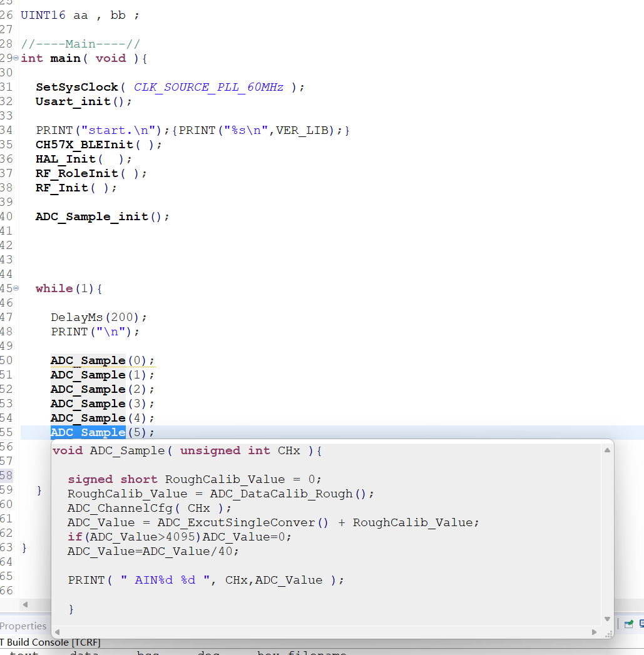Click the highlighted ADC_Sample call on line 55

(x=88, y=432)
